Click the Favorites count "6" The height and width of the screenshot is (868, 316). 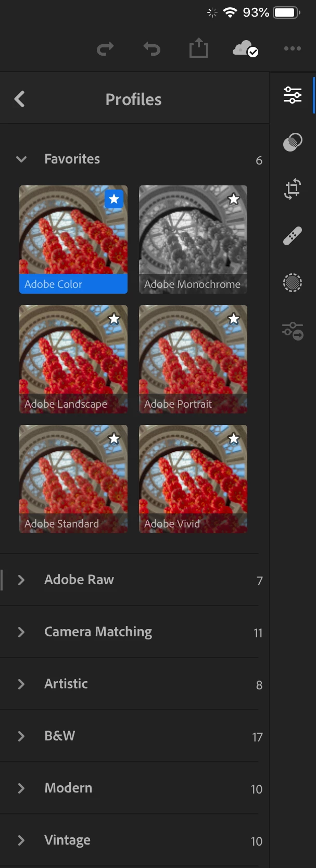click(259, 160)
